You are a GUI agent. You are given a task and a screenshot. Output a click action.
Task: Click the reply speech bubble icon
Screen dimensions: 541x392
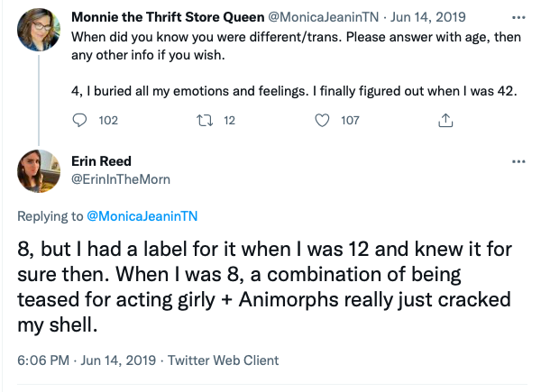tap(80, 119)
